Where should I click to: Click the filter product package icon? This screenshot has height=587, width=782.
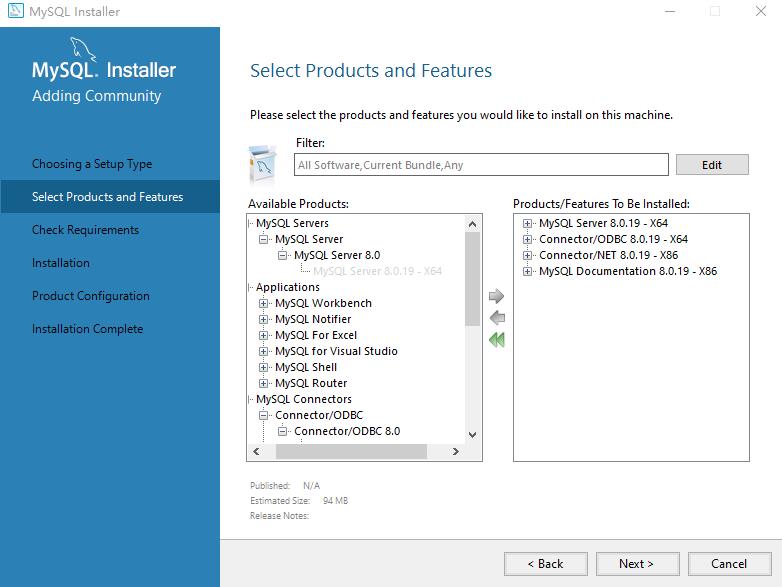tap(263, 165)
